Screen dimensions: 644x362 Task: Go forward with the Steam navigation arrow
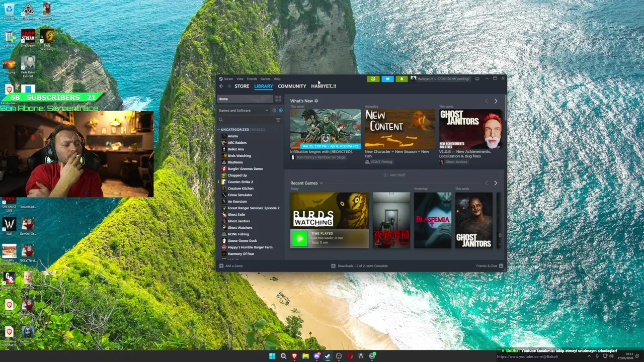(x=228, y=86)
